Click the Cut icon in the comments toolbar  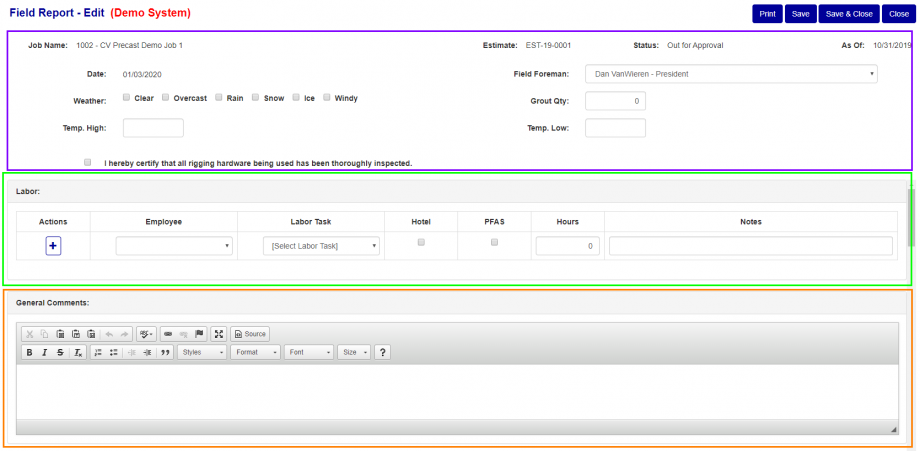29,334
